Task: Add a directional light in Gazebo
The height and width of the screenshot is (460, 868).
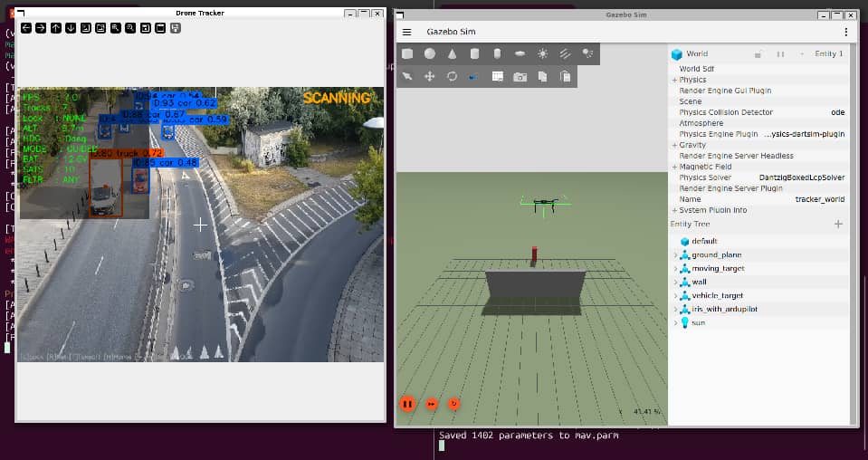Action: (565, 53)
